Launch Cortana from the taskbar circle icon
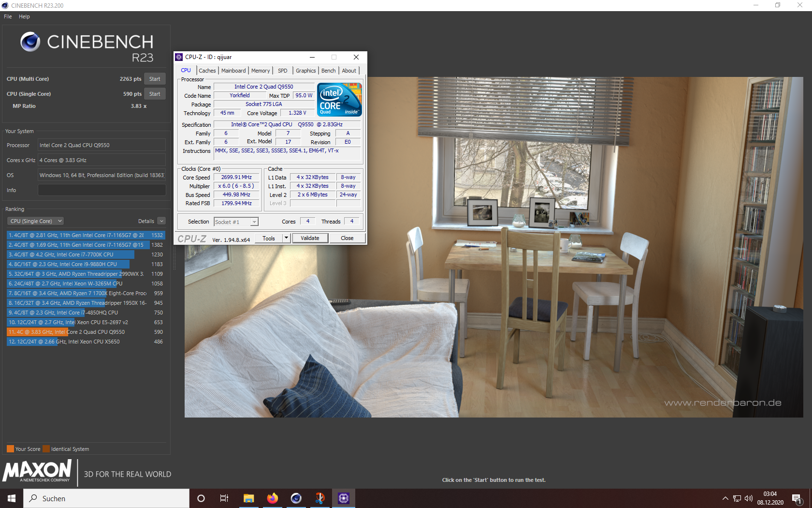The height and width of the screenshot is (508, 812). [x=201, y=498]
